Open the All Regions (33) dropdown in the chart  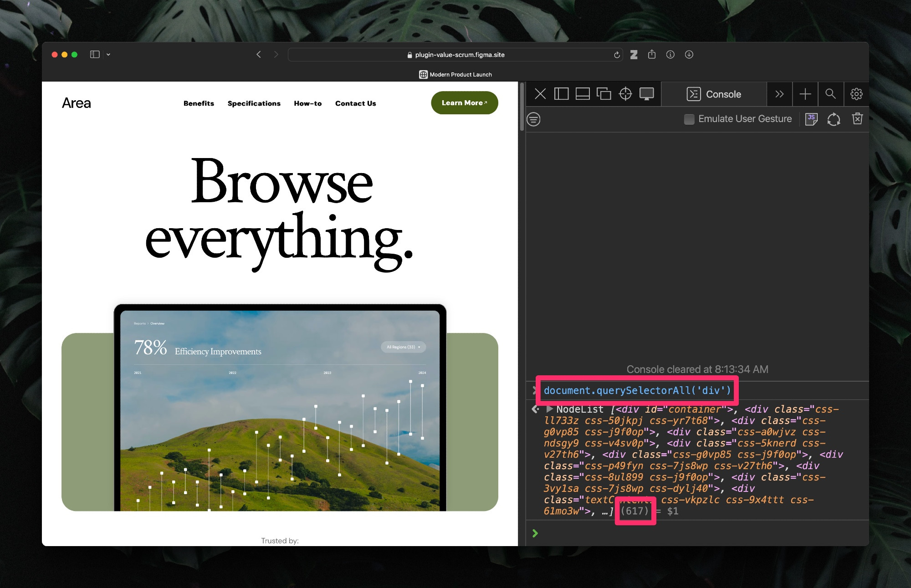403,347
